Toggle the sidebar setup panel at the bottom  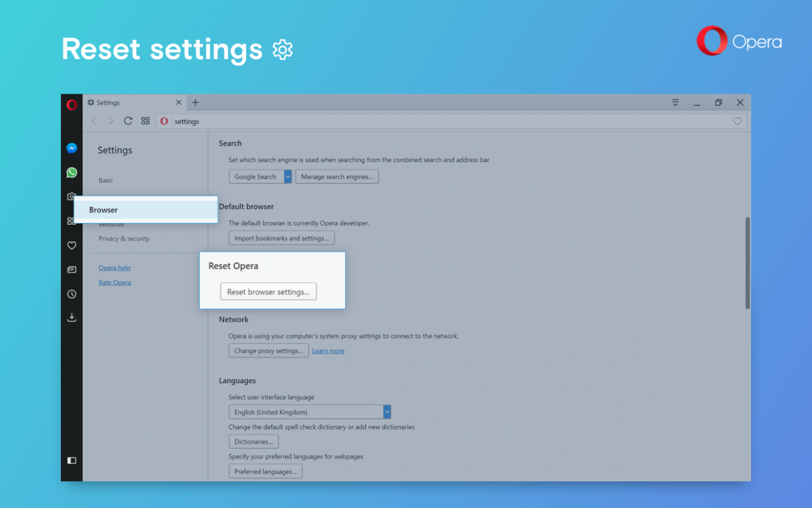point(71,460)
